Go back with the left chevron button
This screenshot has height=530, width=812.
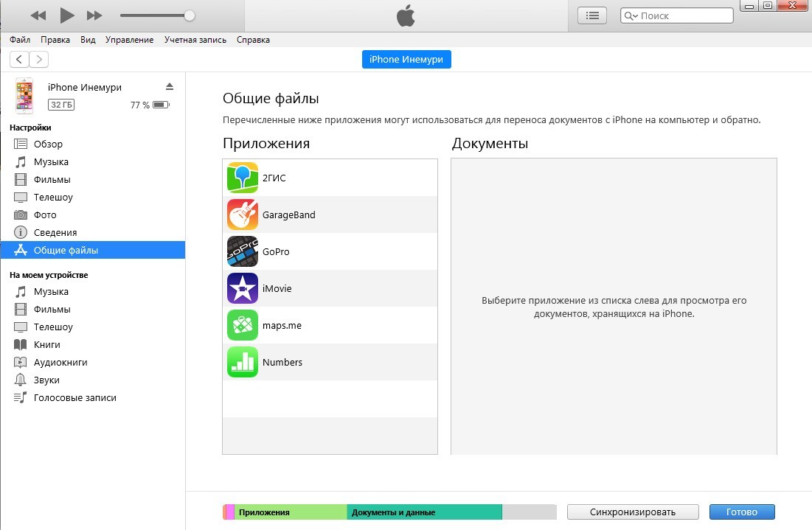tap(19, 60)
